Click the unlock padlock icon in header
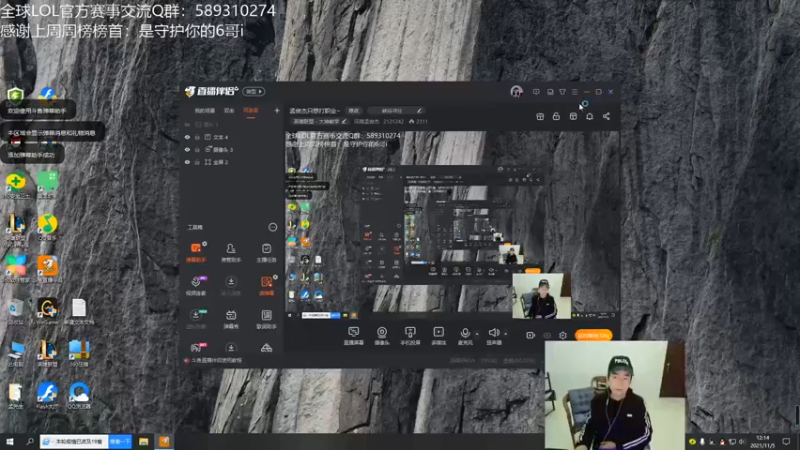 click(x=556, y=116)
